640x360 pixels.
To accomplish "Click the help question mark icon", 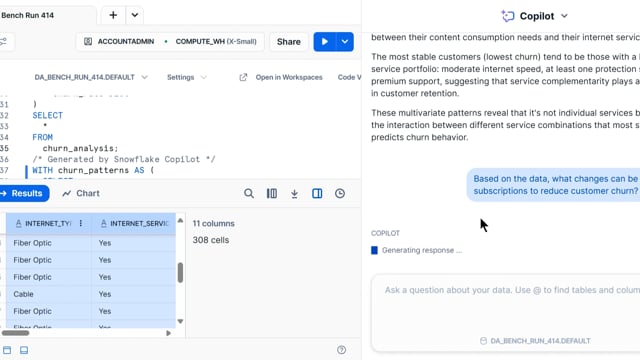I will point(342,350).
